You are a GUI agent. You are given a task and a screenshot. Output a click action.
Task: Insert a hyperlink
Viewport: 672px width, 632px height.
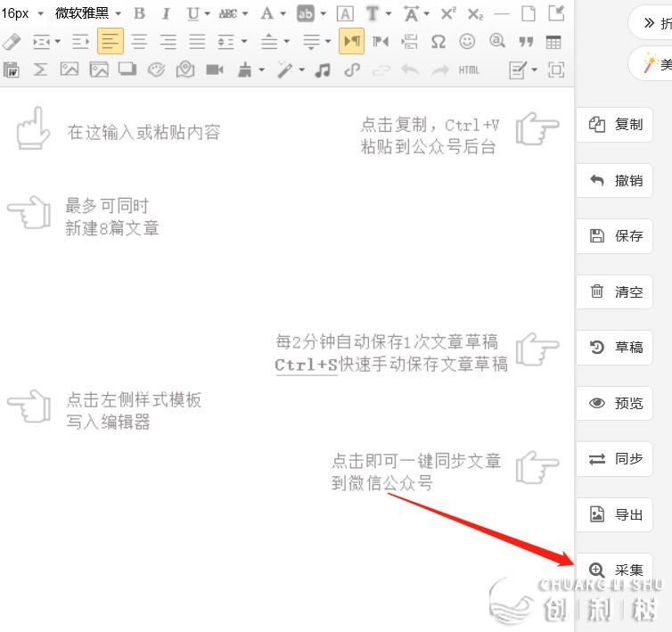click(x=352, y=70)
